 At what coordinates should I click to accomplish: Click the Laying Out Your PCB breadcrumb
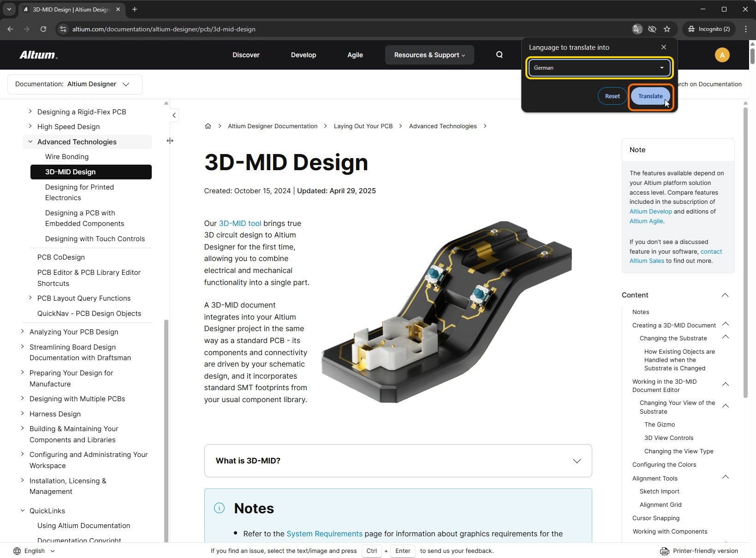363,126
